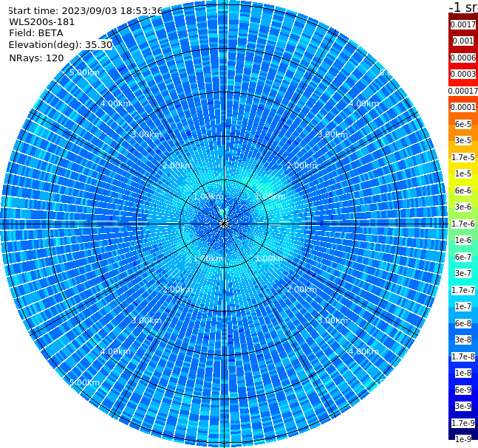This screenshot has height=448, width=478.
Task: Click the radar origin where gridlines converge
Action: [x=224, y=224]
